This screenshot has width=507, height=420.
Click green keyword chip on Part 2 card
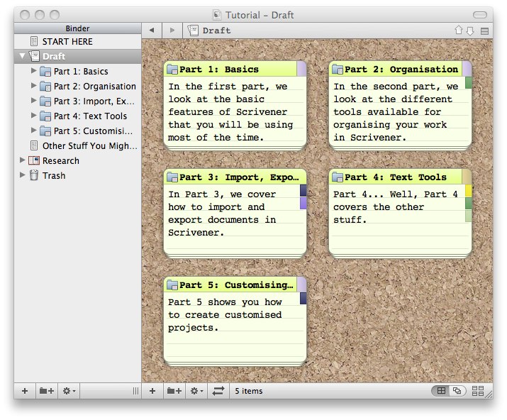tap(468, 82)
